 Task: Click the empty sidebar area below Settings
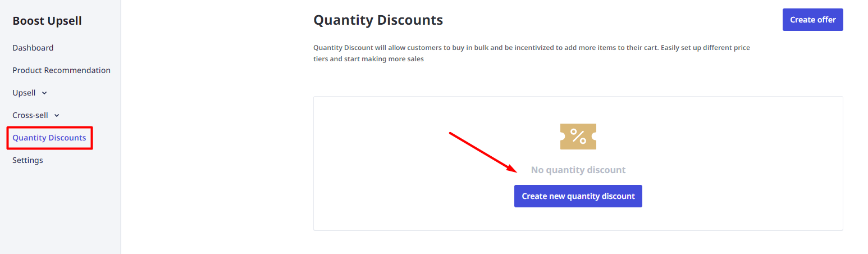pos(60,211)
